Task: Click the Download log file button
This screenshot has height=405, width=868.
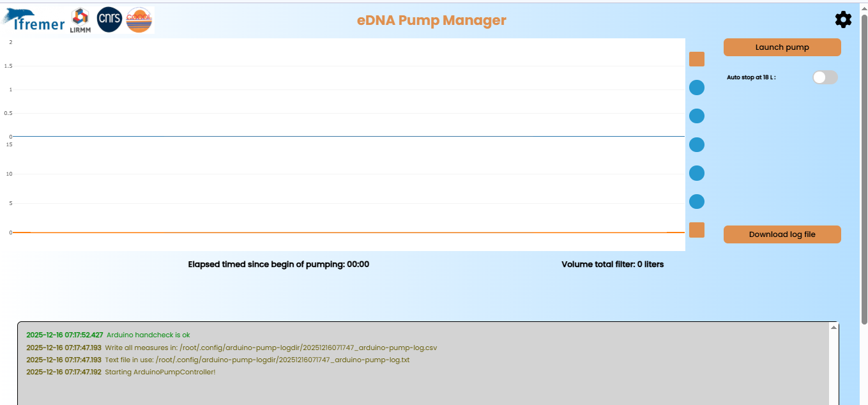Action: click(x=782, y=234)
